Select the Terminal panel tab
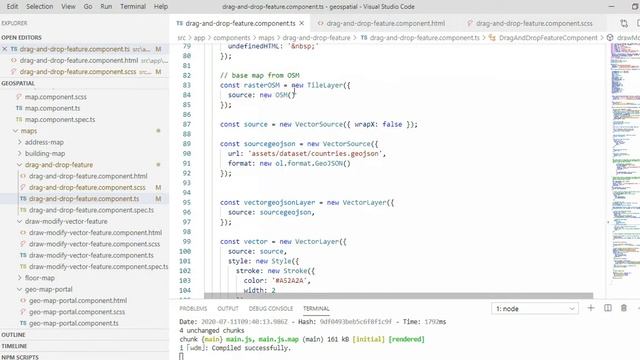 click(x=316, y=309)
